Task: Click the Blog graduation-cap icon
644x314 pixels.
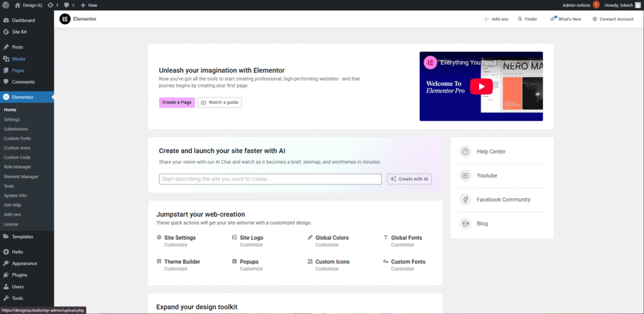Action: pos(465,223)
